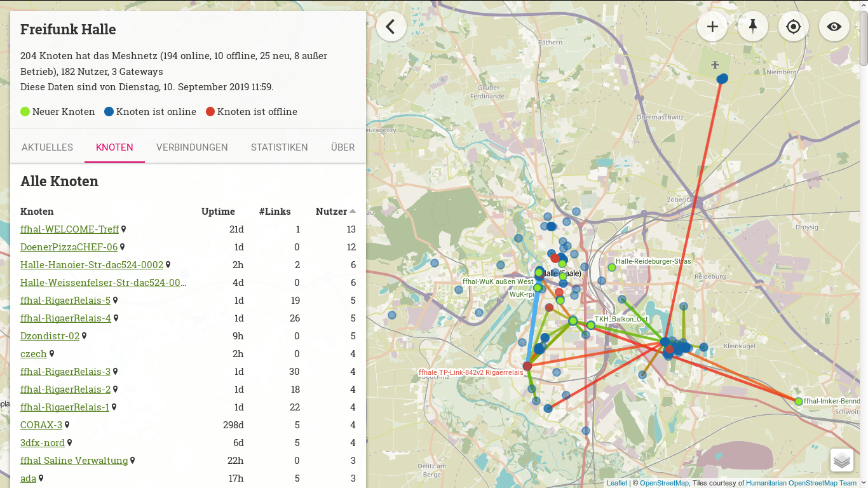Click the location pin beside DoenerPizzaCHEF-06
The height and width of the screenshot is (488, 868).
(123, 247)
